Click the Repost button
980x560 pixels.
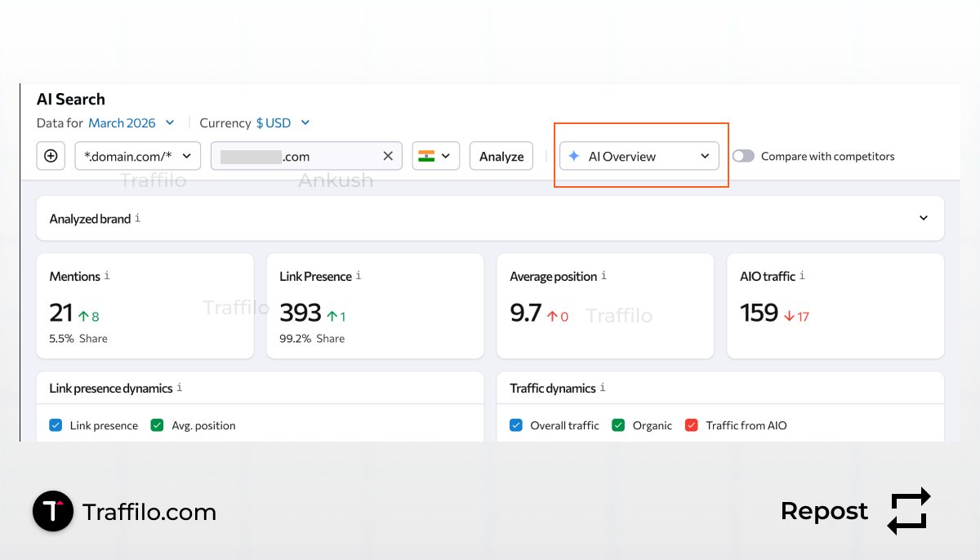[824, 511]
